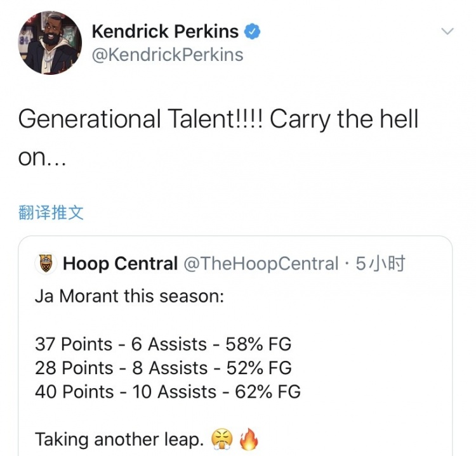This screenshot has width=476, height=456.
Task: Open the @TheHoopCentral handle
Action: pos(261,264)
